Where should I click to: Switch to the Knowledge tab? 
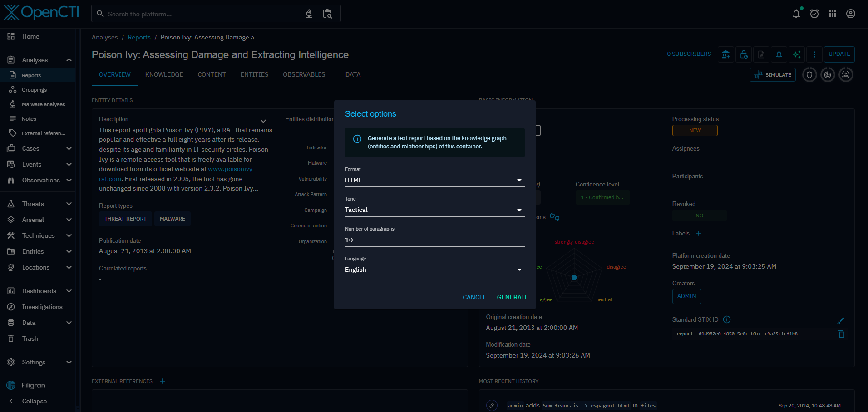164,74
